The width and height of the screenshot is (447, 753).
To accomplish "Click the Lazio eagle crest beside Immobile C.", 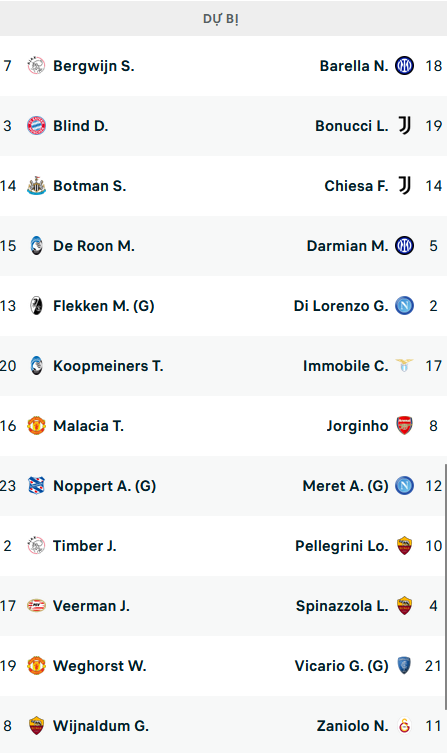I will [x=404, y=366].
